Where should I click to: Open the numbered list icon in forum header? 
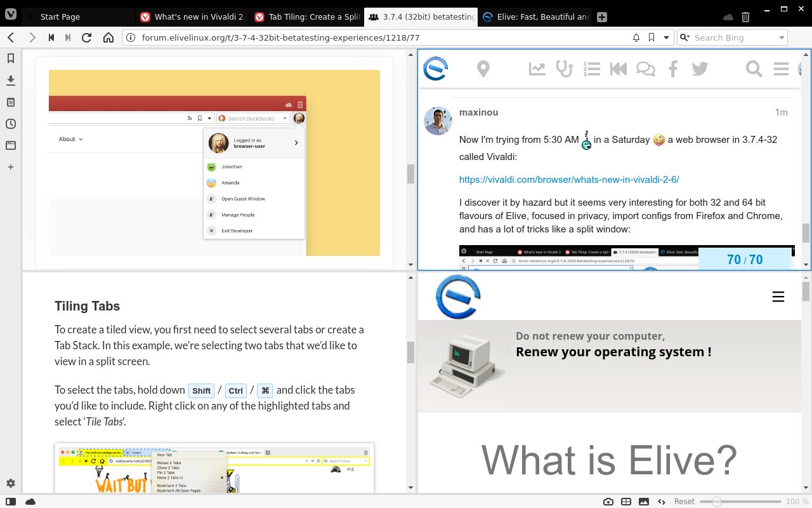click(591, 69)
